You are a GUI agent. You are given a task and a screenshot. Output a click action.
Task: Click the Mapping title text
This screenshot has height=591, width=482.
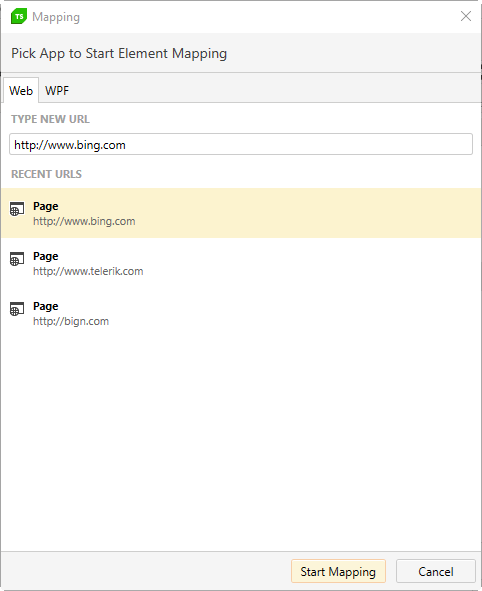point(56,17)
